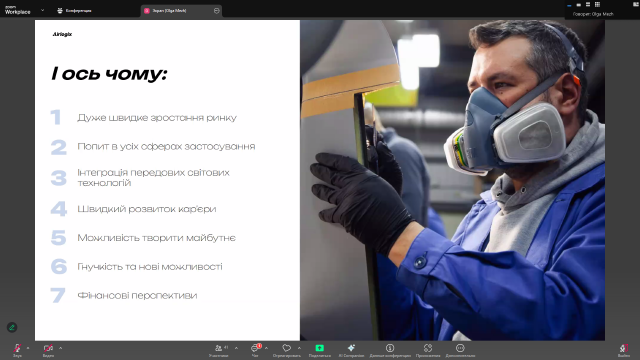Viewport: 640px width, 360px height.
Task: Expand the chat options arrow
Action: tap(266, 348)
